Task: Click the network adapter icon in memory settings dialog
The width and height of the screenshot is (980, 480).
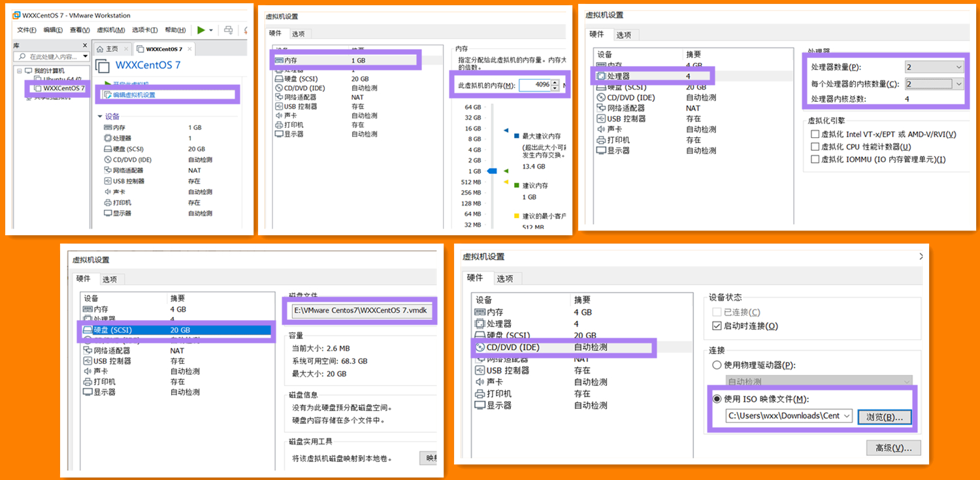Action: coord(279,97)
